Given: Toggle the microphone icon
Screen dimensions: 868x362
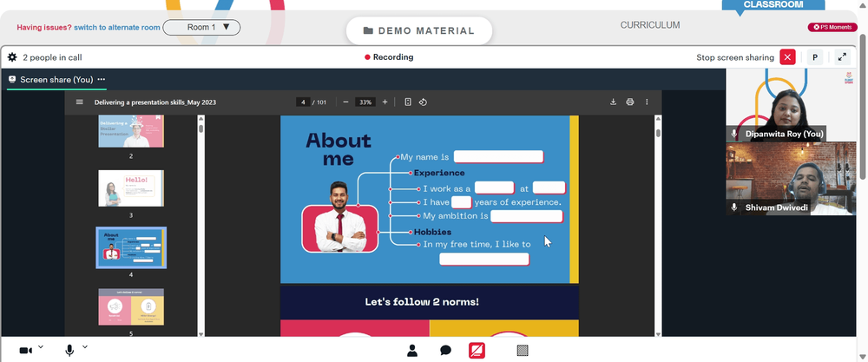Looking at the screenshot, I should 69,351.
